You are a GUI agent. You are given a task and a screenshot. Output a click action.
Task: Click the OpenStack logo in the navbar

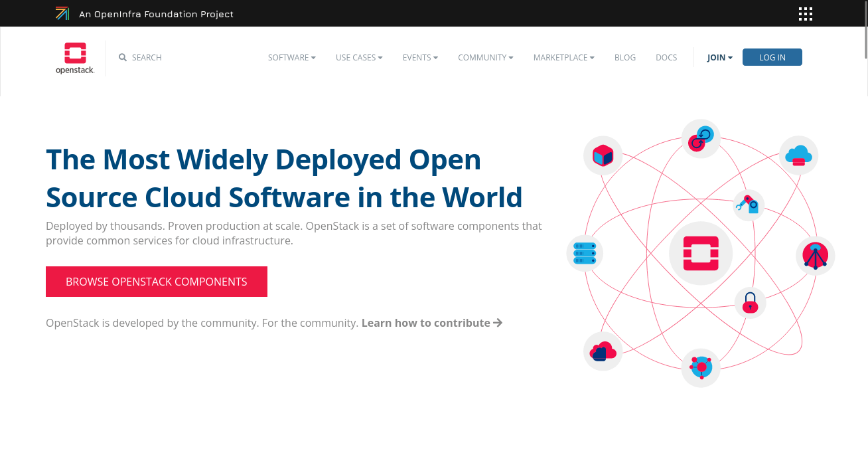pyautogui.click(x=74, y=57)
